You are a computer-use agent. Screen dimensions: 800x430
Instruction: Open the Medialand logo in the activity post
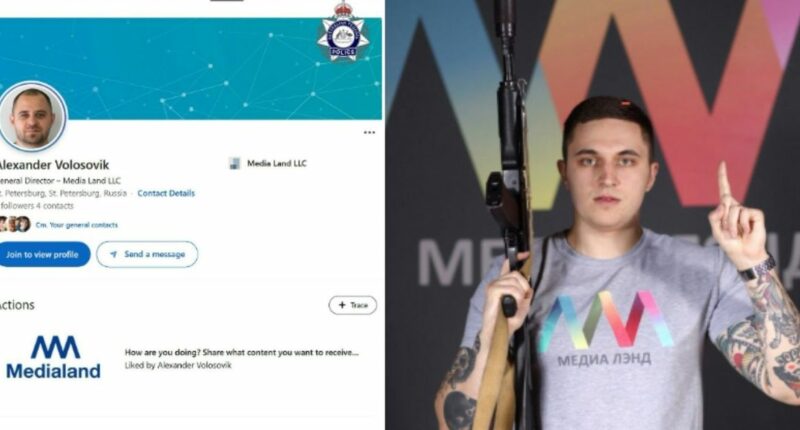tap(53, 357)
